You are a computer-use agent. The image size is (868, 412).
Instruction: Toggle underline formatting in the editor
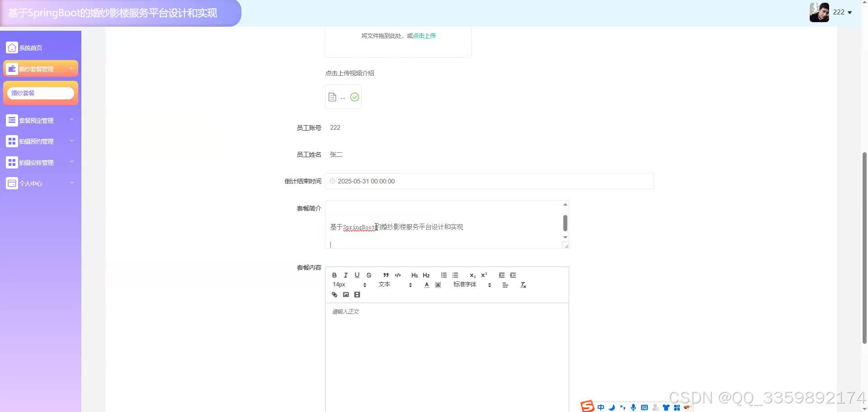click(x=357, y=275)
